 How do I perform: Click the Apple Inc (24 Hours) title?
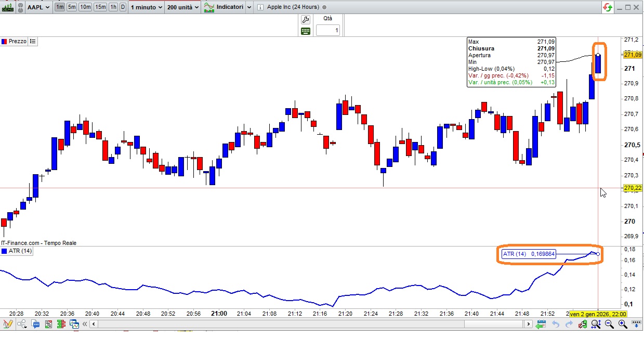point(293,7)
